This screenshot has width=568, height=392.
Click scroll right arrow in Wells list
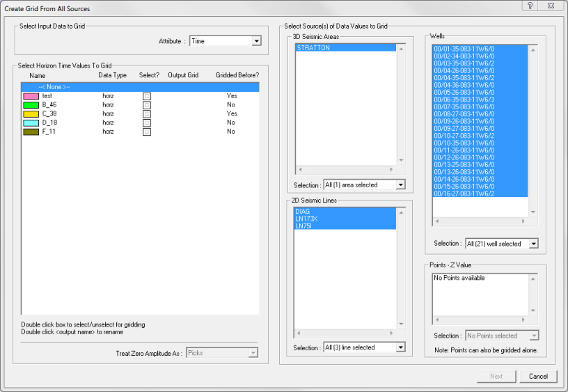click(523, 221)
